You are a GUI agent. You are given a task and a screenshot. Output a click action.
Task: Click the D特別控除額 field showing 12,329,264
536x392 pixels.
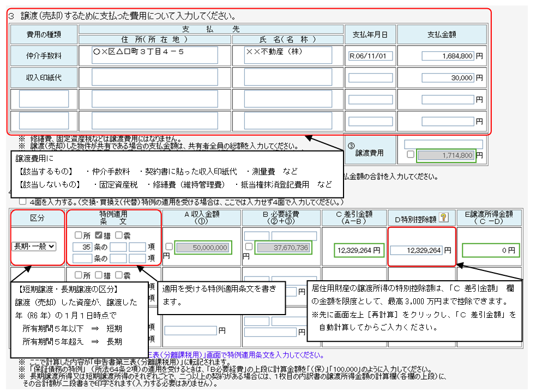(x=417, y=250)
